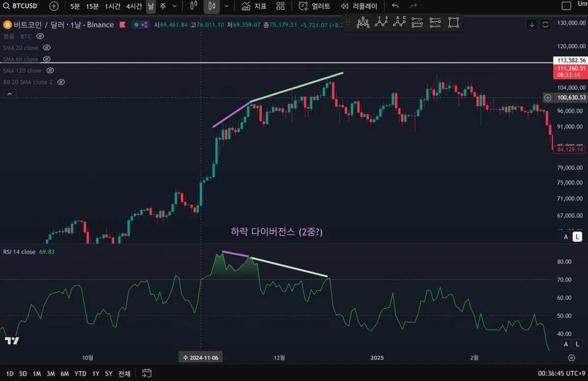Switch date range to 6M

point(64,374)
